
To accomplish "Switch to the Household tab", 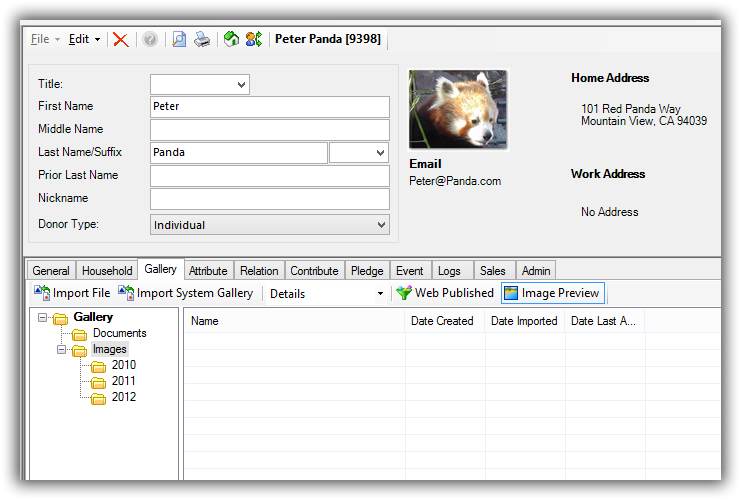I will pyautogui.click(x=107, y=271).
